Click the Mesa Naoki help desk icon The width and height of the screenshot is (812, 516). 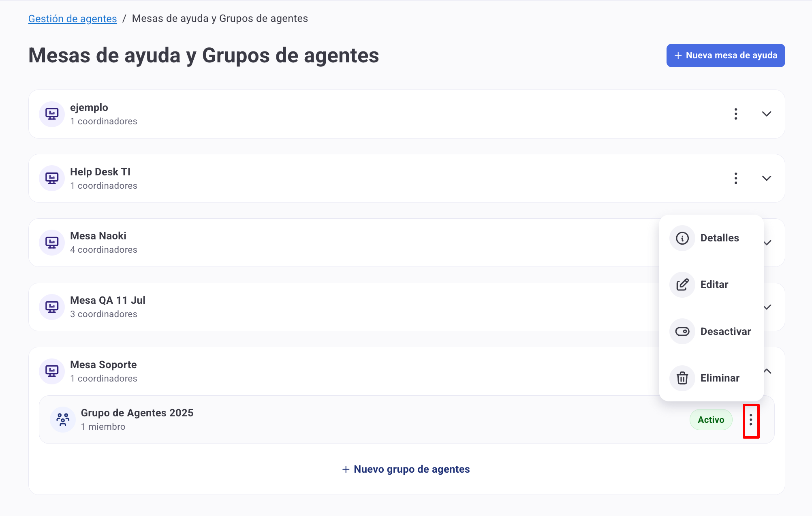(x=52, y=243)
